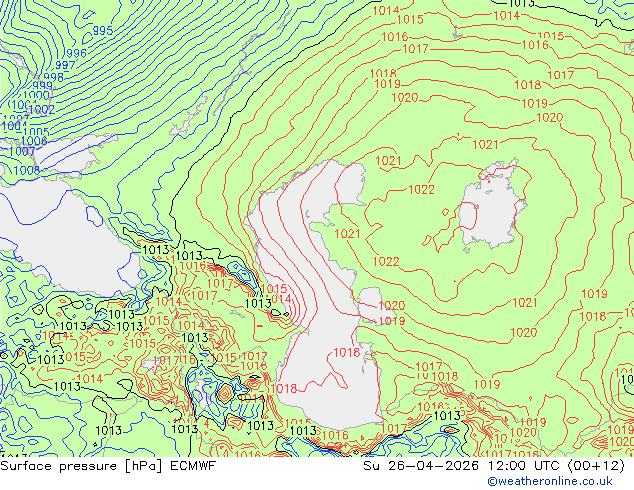This screenshot has height=490, width=634.
Task: Click the blue 1006 isobar label
Action: pyautogui.click(x=34, y=141)
